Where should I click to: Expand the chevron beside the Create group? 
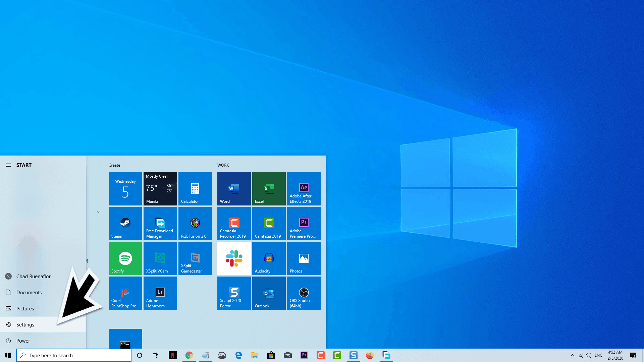pyautogui.click(x=99, y=212)
